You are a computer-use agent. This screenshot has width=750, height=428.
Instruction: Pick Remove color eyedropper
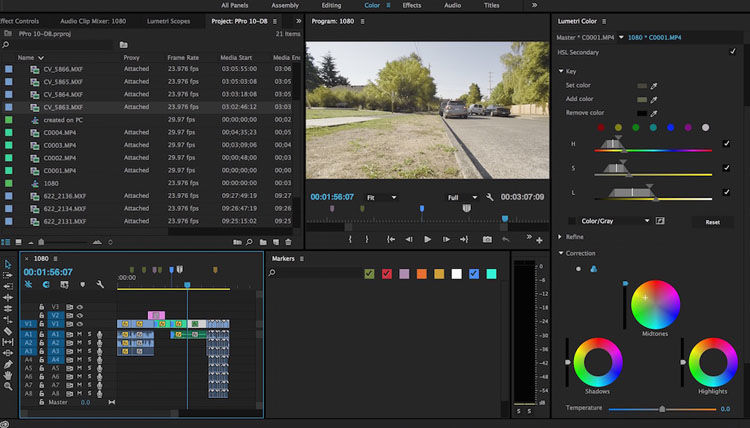click(654, 113)
